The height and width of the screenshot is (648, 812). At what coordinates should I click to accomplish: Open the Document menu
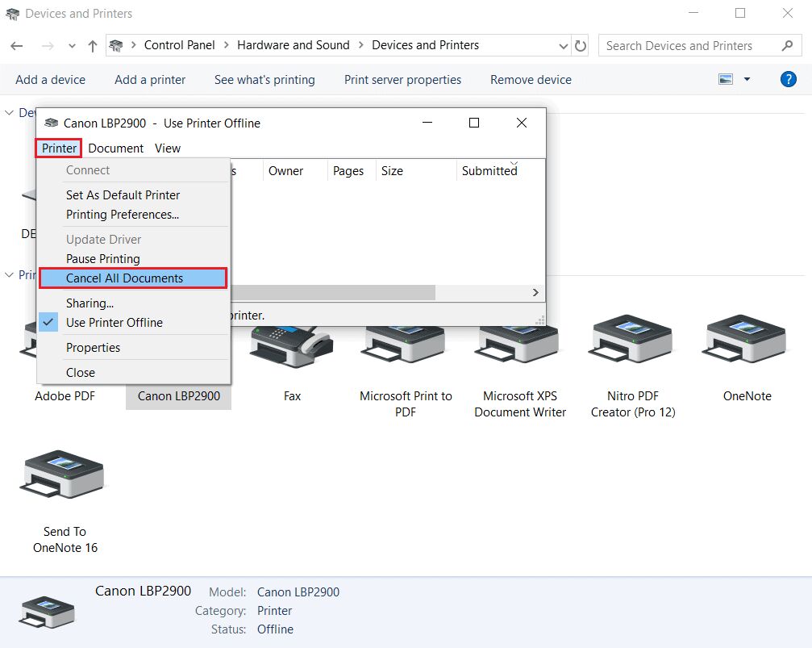pos(115,148)
